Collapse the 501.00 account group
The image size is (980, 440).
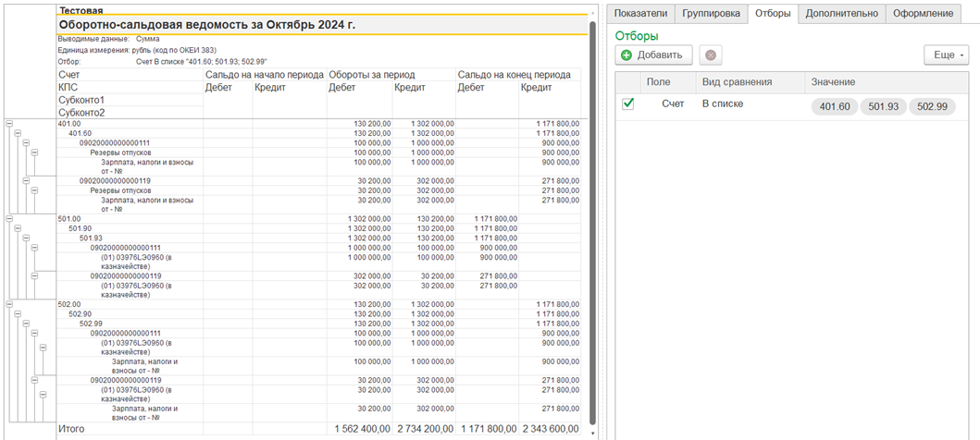point(9,218)
